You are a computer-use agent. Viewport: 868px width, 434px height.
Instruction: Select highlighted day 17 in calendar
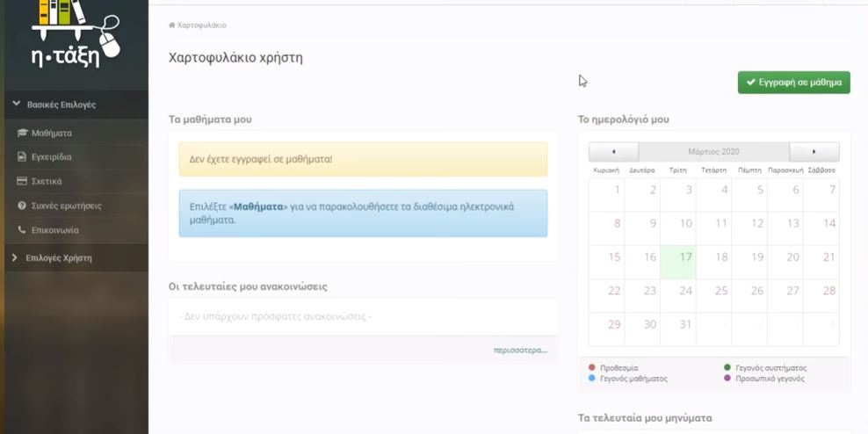click(678, 263)
